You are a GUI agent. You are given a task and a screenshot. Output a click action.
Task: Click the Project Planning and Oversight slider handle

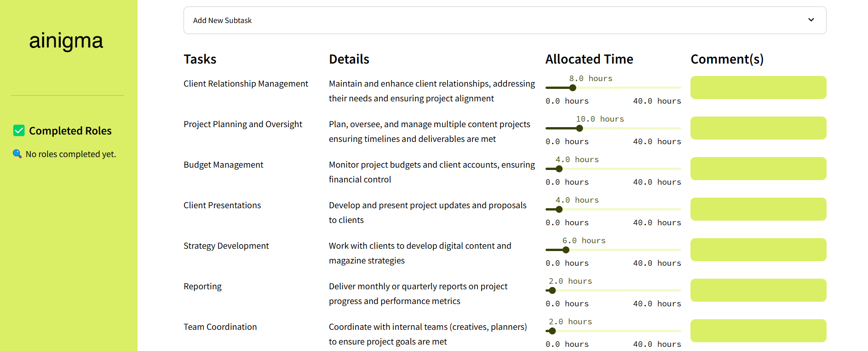pos(580,128)
